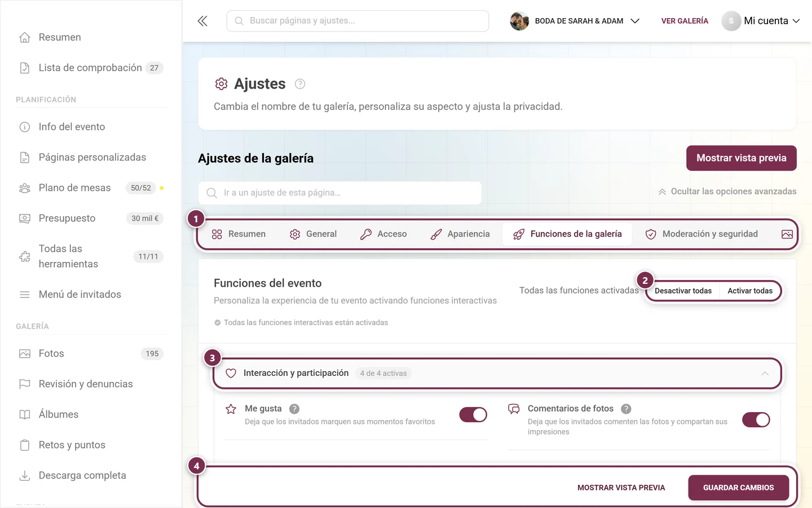This screenshot has width=812, height=508.
Task: Click the help icon beside the Ajustes title
Action: [300, 84]
